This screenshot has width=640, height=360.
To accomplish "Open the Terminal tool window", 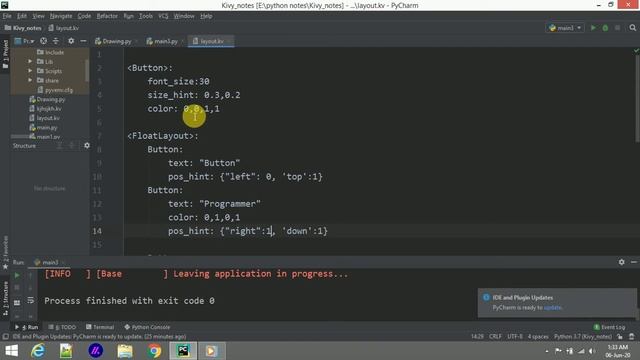I will 100,327.
